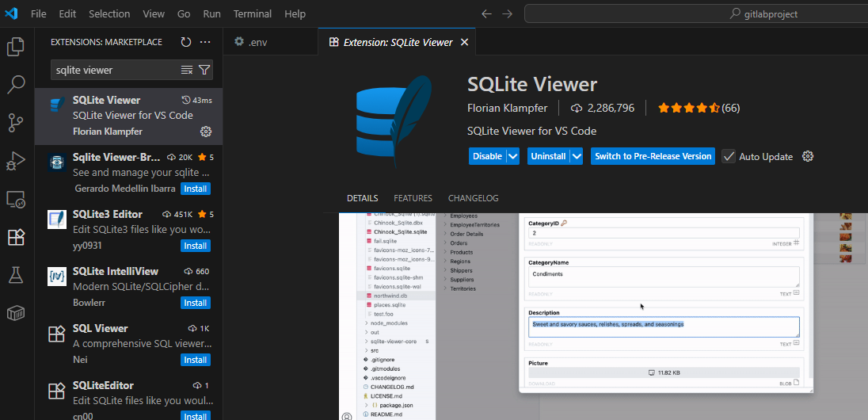Go forward with the right arrow
Image resolution: width=868 pixels, height=420 pixels.
[507, 13]
